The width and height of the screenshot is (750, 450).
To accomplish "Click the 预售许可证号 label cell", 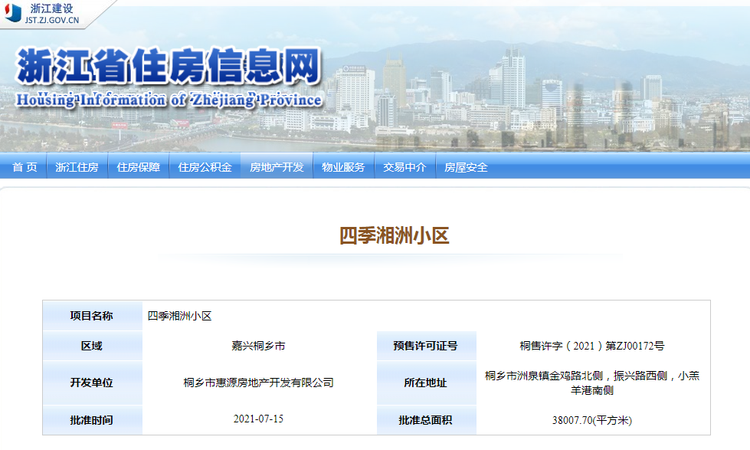I will point(426,345).
